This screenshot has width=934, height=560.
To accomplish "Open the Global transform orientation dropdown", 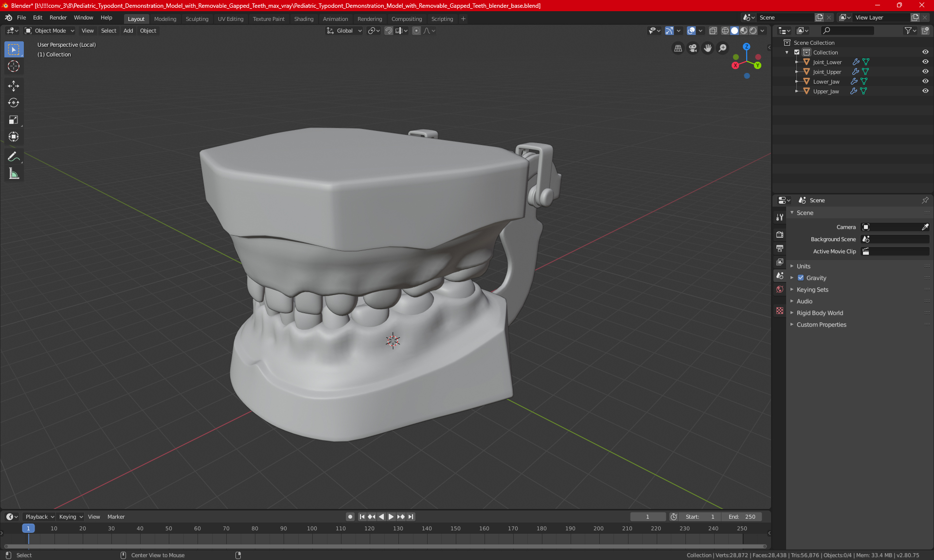I will 344,31.
